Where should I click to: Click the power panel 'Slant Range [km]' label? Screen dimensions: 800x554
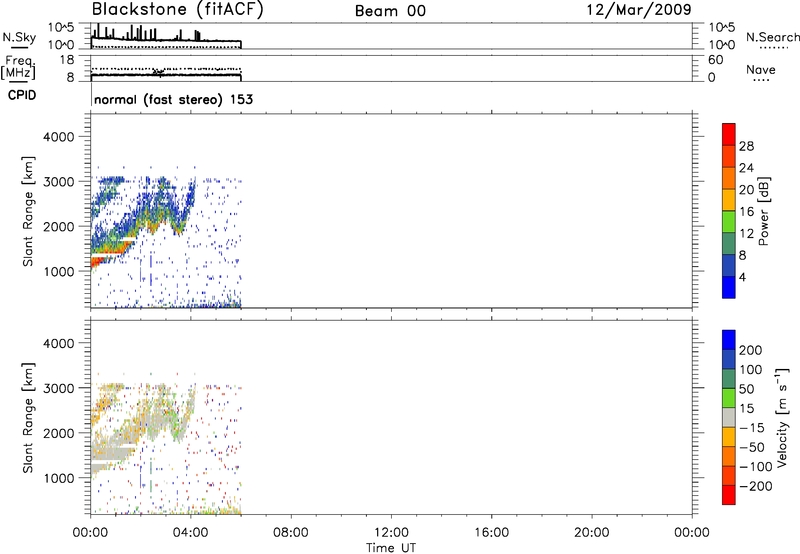point(28,211)
